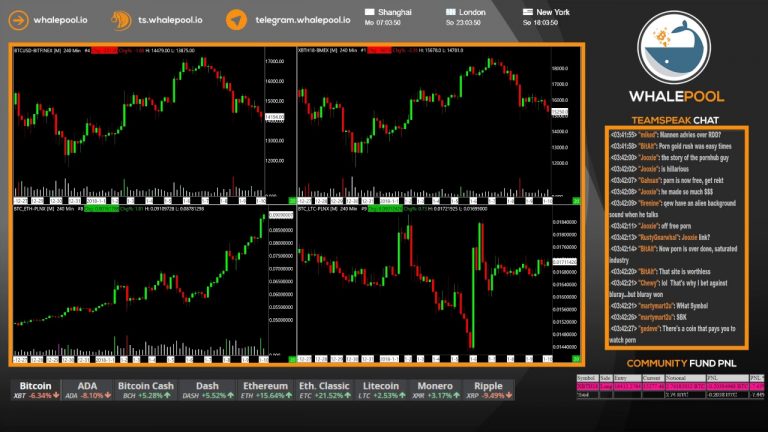Click the white current price label on the BTC_LTC chart
768x432 pixels.
tap(565, 262)
